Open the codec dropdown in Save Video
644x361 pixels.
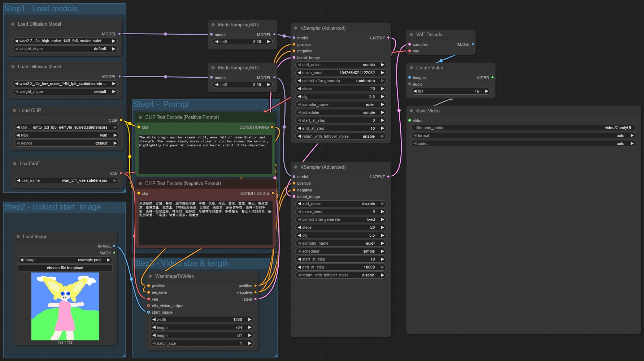point(523,144)
